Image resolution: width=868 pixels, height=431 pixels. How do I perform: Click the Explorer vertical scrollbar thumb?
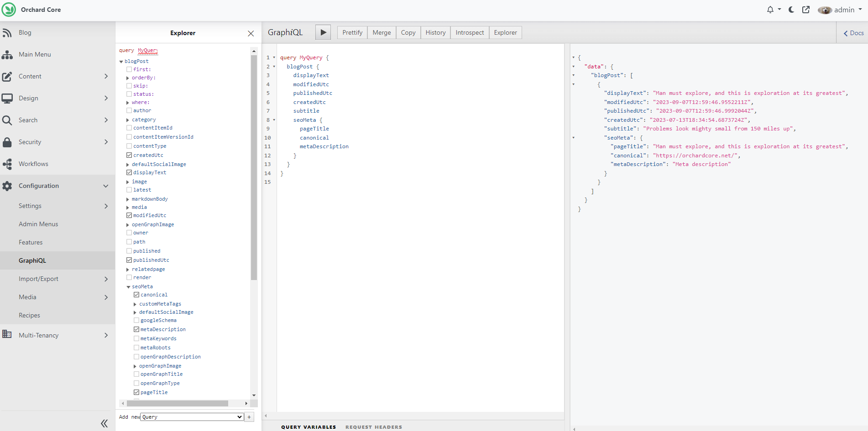(x=254, y=167)
